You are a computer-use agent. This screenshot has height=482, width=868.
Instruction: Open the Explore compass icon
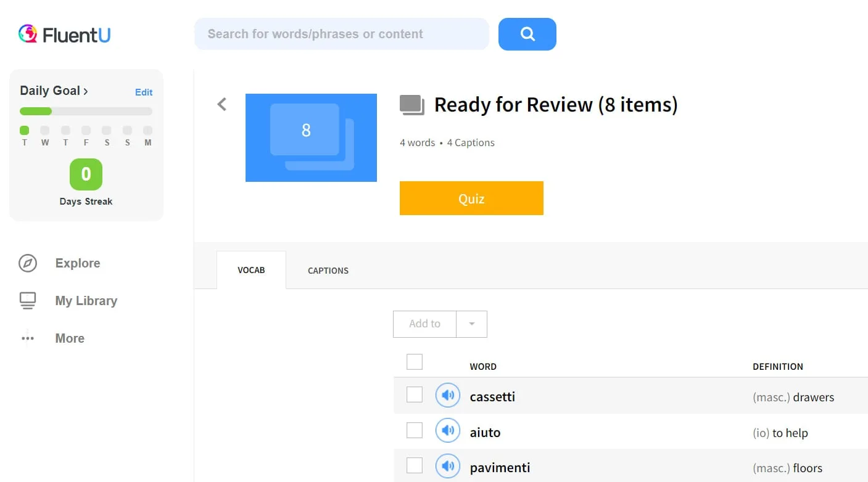pos(28,264)
